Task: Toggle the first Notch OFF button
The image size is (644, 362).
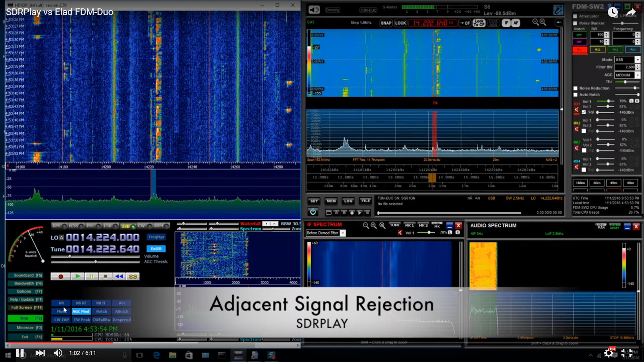Action: [579, 35]
